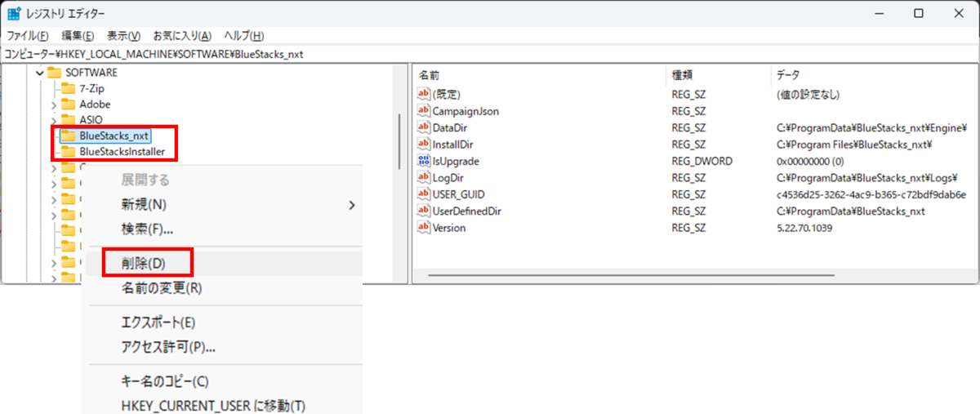Select the USER_GUID value name
The width and height of the screenshot is (980, 414).
pos(459,194)
